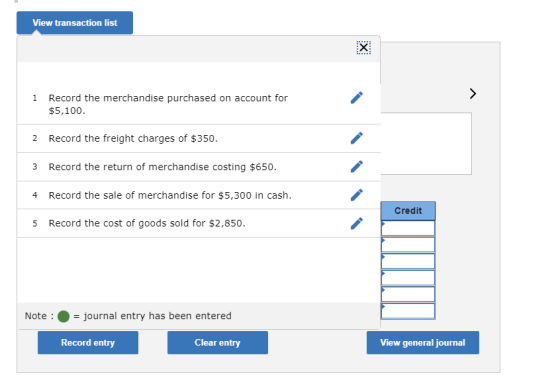Select the fourth Credit input cell
This screenshot has width=560, height=390.
coord(408,278)
